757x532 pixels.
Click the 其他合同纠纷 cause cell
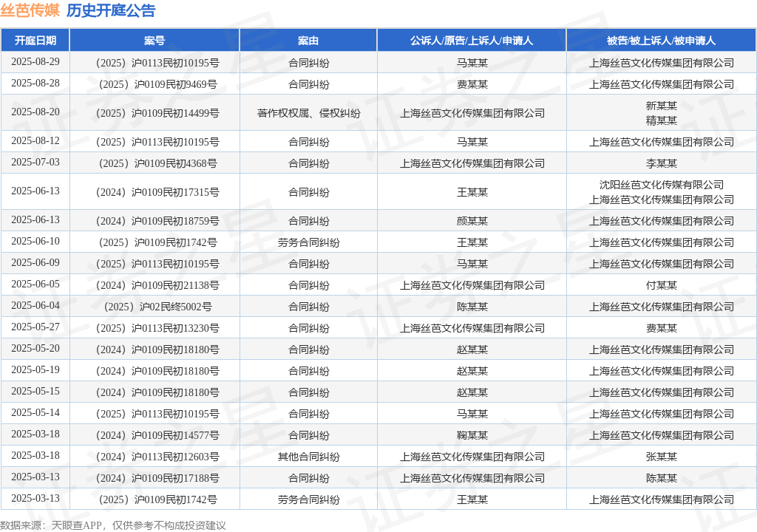point(308,457)
